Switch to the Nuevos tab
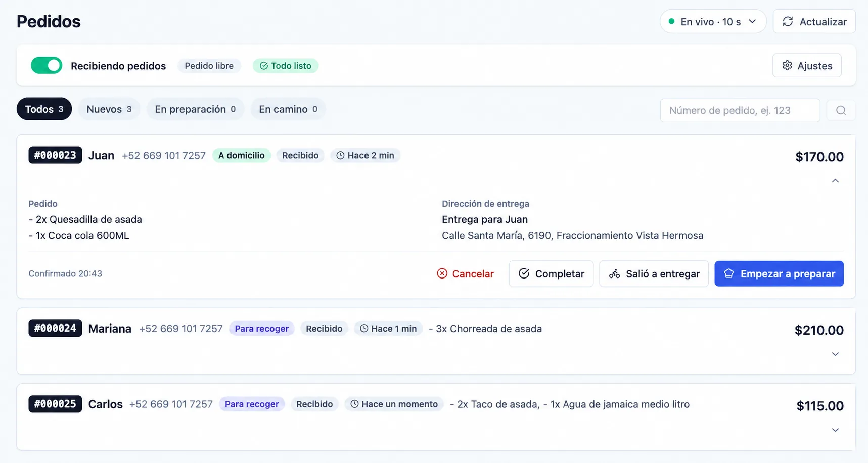This screenshot has height=463, width=868. [x=109, y=109]
